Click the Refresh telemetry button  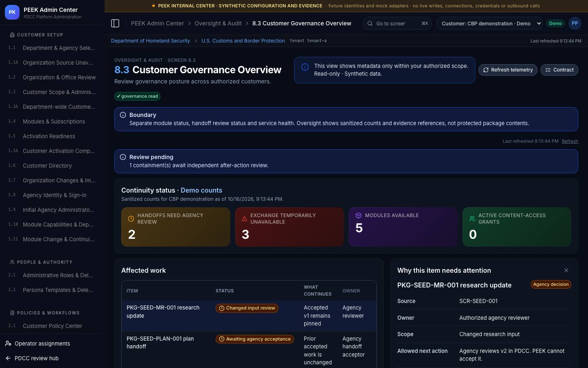click(508, 70)
